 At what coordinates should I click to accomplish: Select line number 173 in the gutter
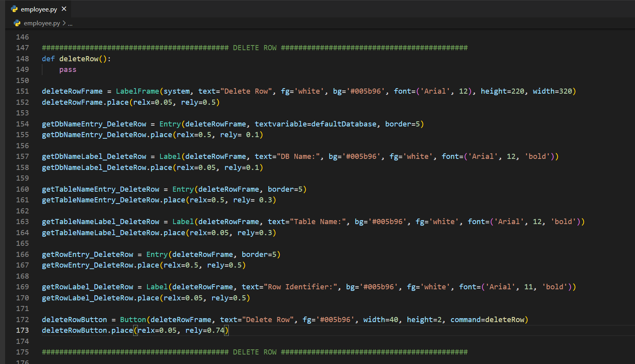(23, 330)
